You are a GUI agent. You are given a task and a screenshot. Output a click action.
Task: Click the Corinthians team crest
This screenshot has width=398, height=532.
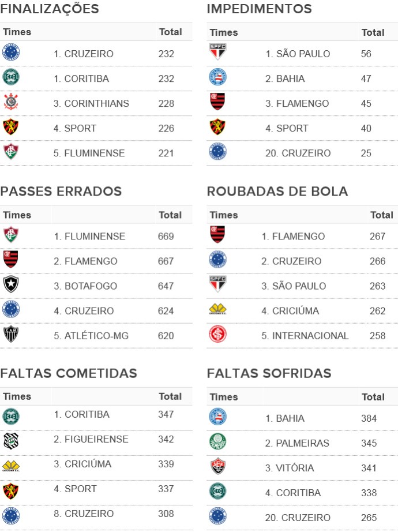pyautogui.click(x=11, y=102)
